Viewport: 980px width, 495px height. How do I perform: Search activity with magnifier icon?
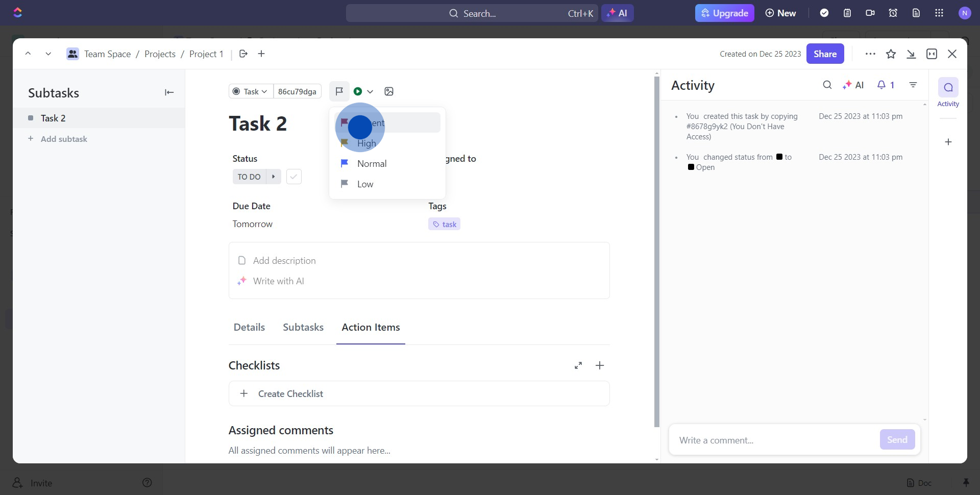click(827, 85)
